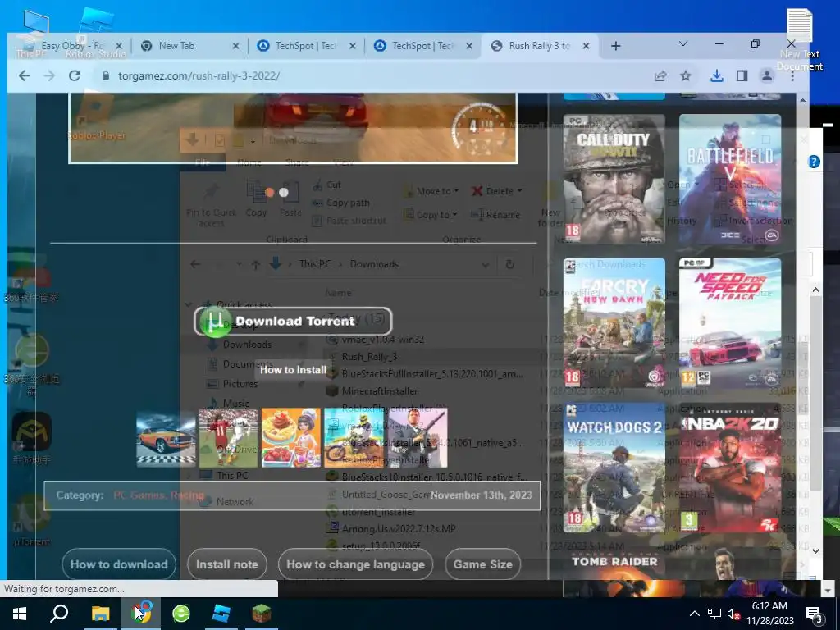Open Tomb Raider game cover

tap(614, 572)
